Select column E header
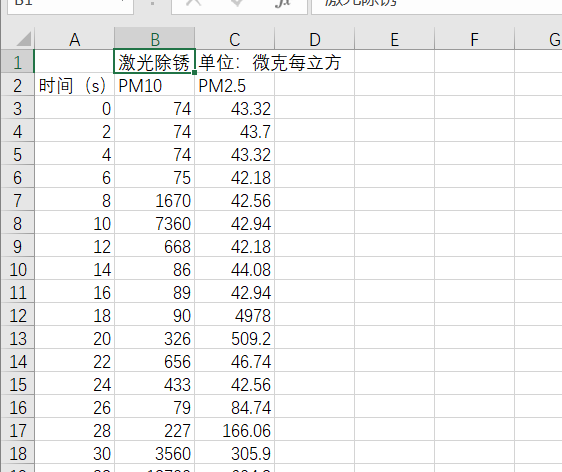The height and width of the screenshot is (472, 562). pyautogui.click(x=394, y=39)
